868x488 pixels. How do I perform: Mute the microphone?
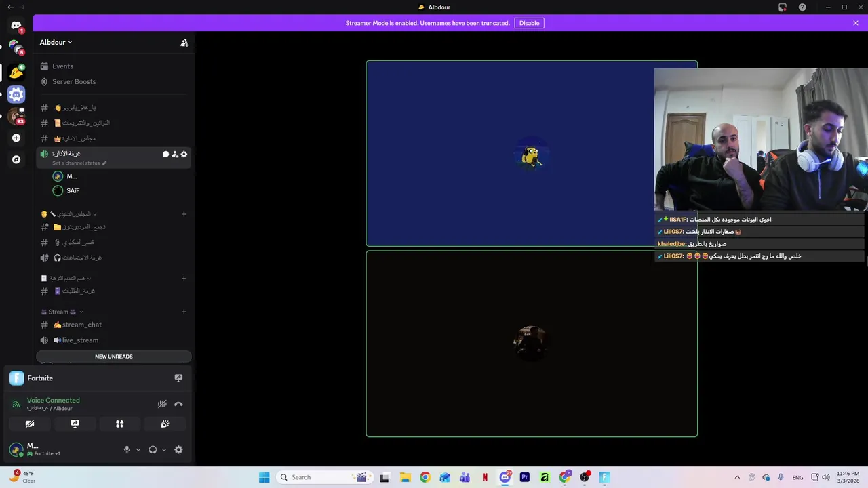[127, 449]
